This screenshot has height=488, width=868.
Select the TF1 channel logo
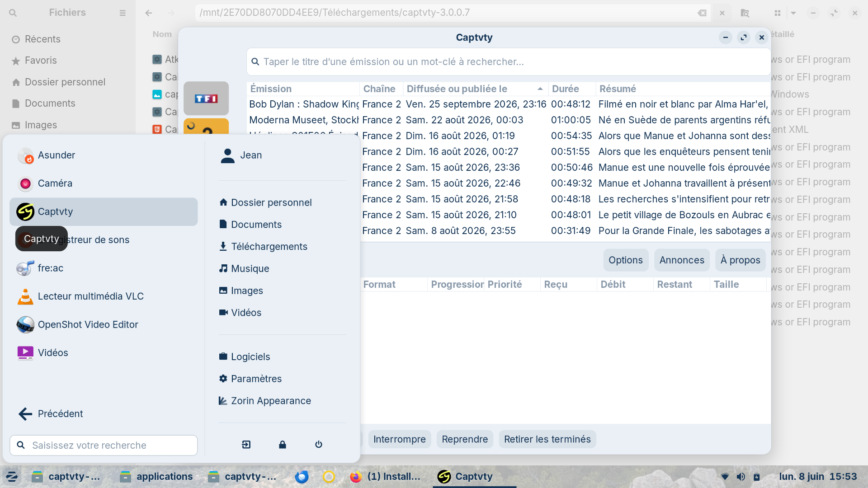click(206, 99)
